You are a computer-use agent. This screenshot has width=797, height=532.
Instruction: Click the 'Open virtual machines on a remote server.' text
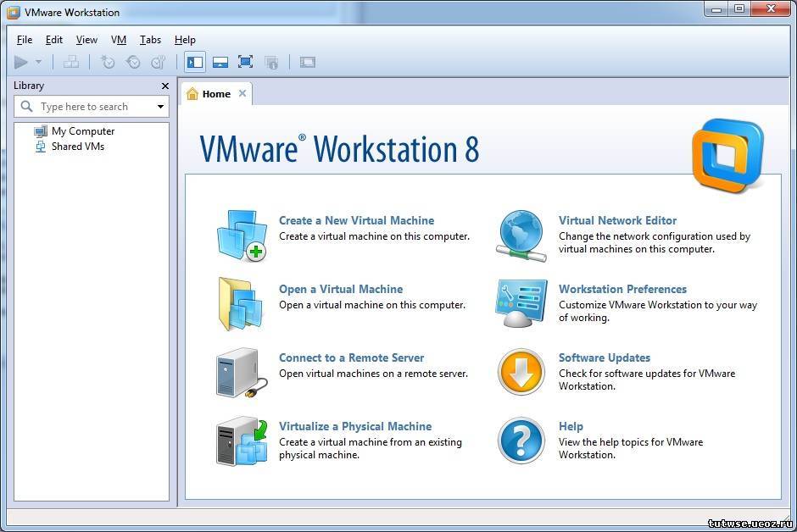tap(373, 373)
